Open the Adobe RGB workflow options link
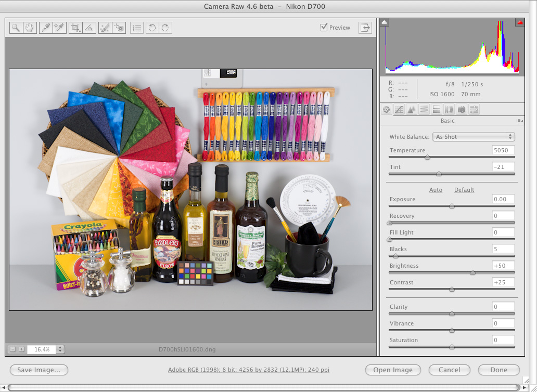 (x=248, y=370)
